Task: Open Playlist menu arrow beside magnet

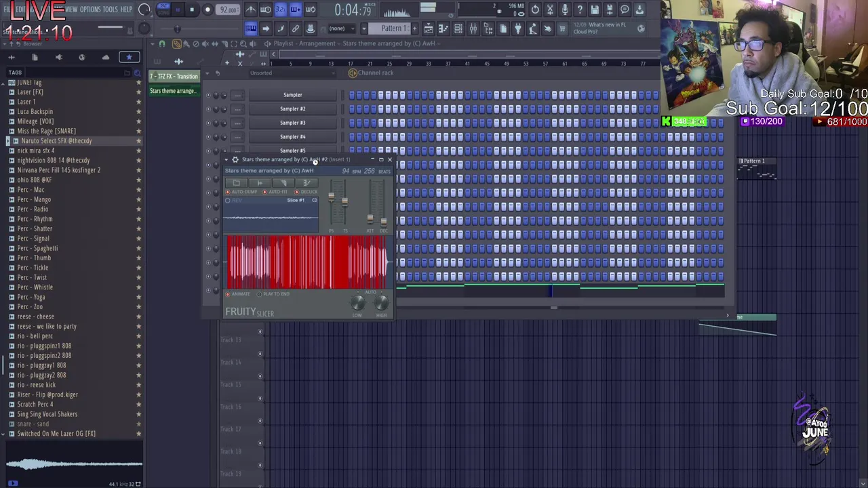Action: (x=152, y=44)
